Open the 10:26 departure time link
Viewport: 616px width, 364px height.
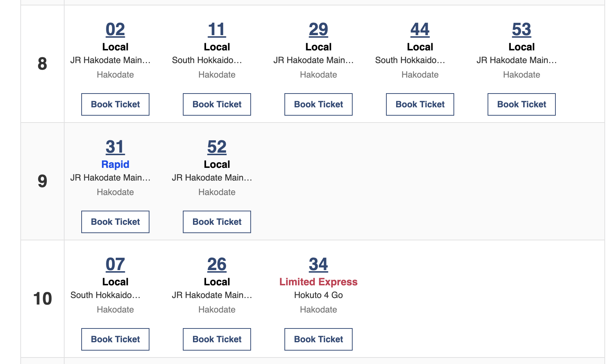click(x=217, y=265)
